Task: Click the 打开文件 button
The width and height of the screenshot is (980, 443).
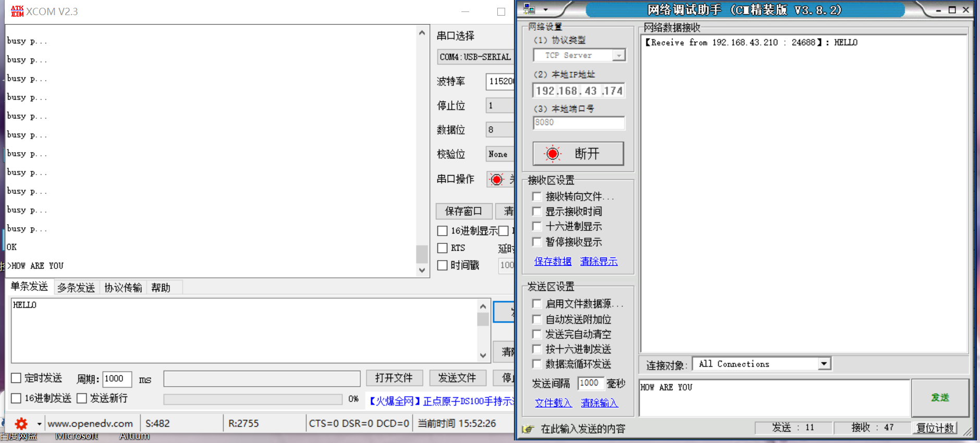Action: click(394, 378)
